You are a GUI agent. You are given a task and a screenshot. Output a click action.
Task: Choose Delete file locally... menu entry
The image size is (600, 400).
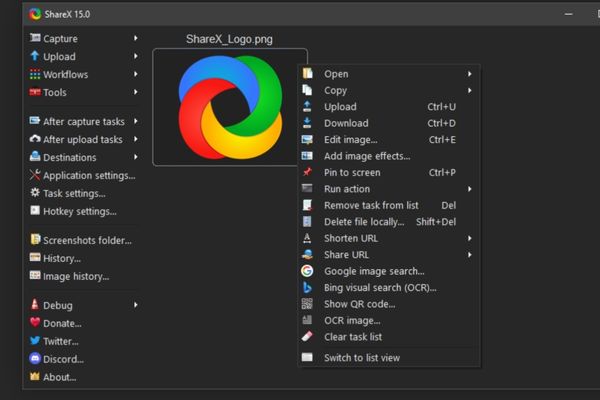(x=363, y=222)
